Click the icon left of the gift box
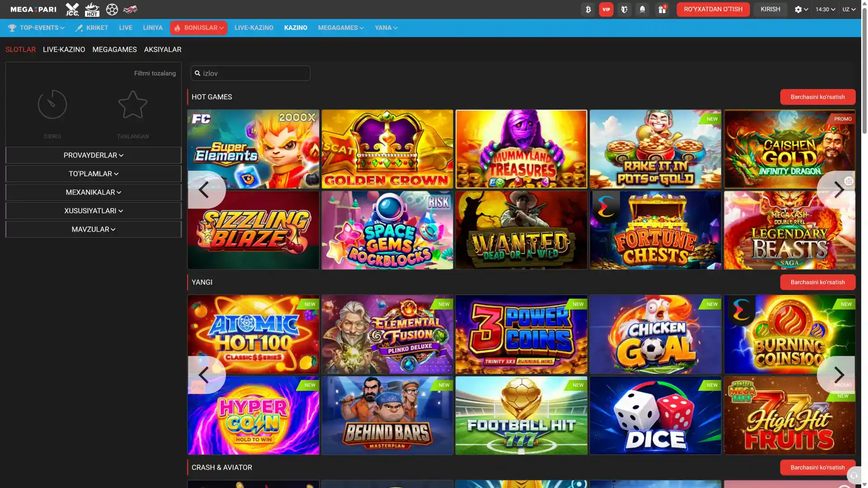 [x=642, y=9]
